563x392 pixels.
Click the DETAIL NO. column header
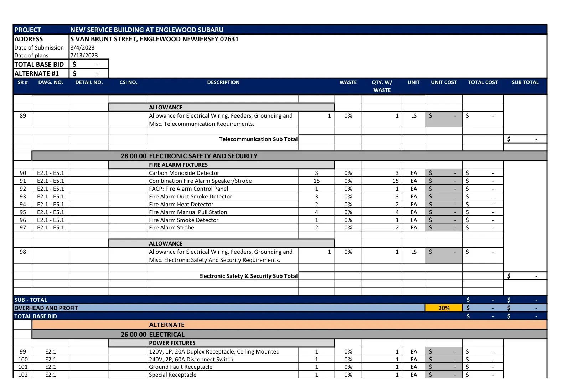point(89,82)
